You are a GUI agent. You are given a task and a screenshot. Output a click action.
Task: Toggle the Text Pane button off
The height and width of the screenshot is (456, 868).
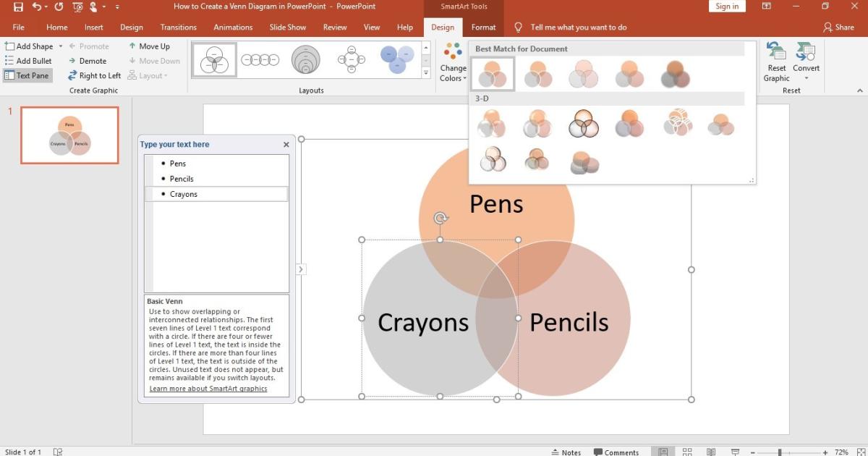point(27,75)
